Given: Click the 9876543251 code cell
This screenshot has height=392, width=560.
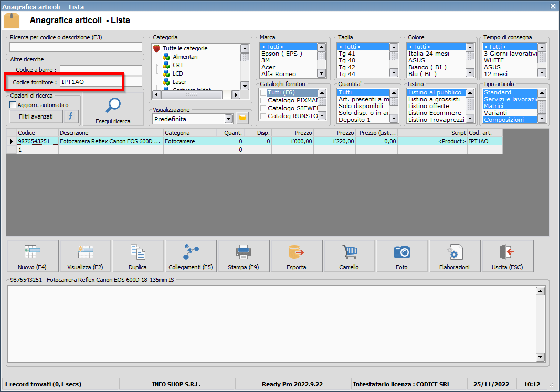Looking at the screenshot, I should pyautogui.click(x=37, y=141).
